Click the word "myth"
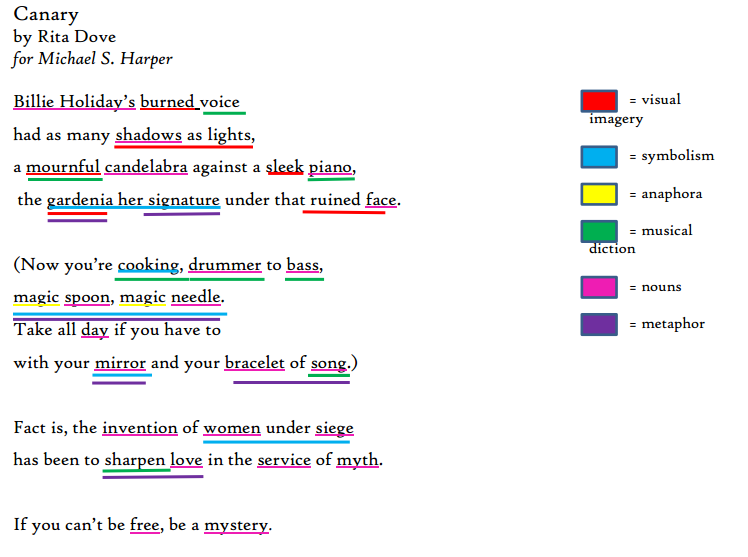Image resolution: width=748 pixels, height=557 pixels. point(357,461)
